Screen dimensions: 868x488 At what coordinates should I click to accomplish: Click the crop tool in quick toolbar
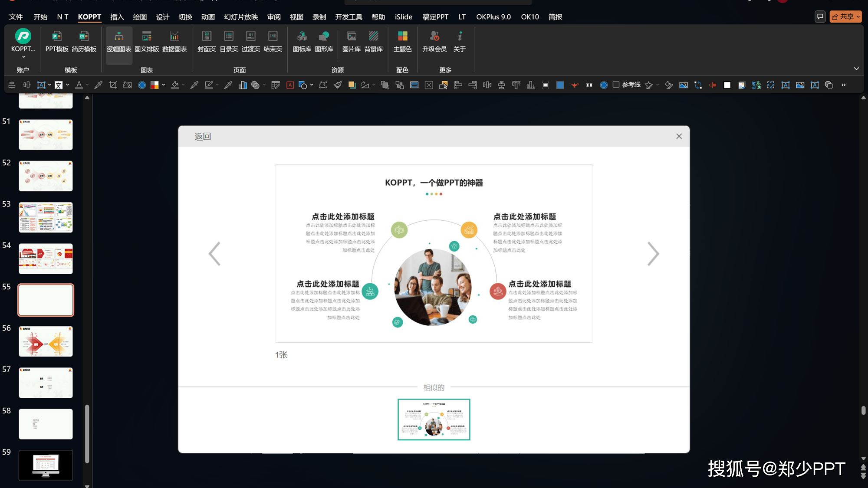(113, 85)
